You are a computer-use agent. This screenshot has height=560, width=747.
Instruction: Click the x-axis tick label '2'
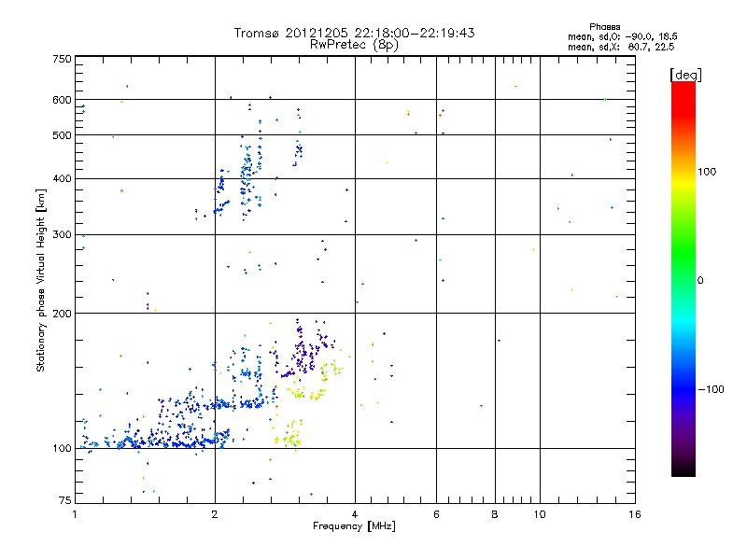215,514
